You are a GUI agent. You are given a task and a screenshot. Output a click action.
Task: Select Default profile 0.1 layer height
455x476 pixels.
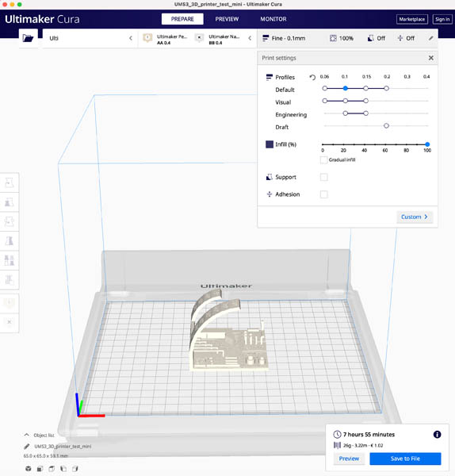[x=345, y=88]
